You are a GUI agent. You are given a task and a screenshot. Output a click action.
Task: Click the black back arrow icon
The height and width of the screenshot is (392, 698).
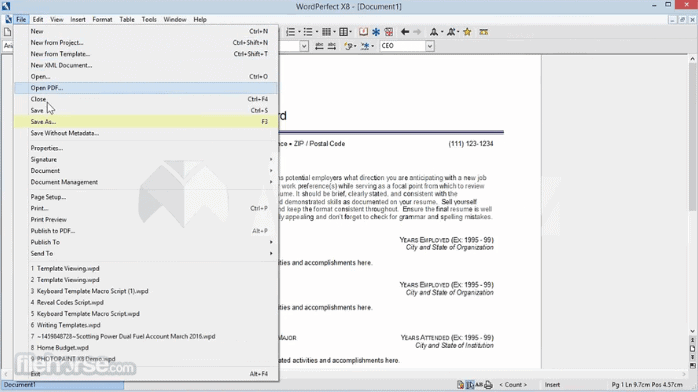(405, 32)
